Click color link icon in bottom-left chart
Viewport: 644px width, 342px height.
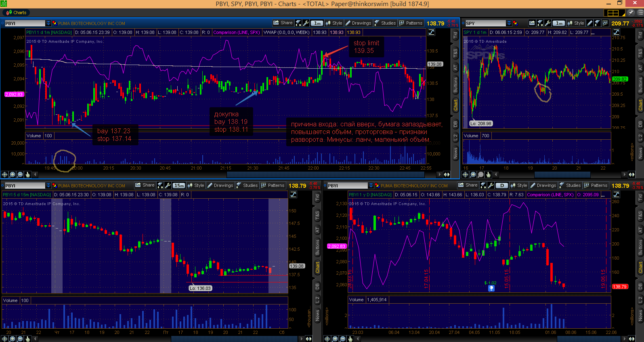[x=55, y=186]
